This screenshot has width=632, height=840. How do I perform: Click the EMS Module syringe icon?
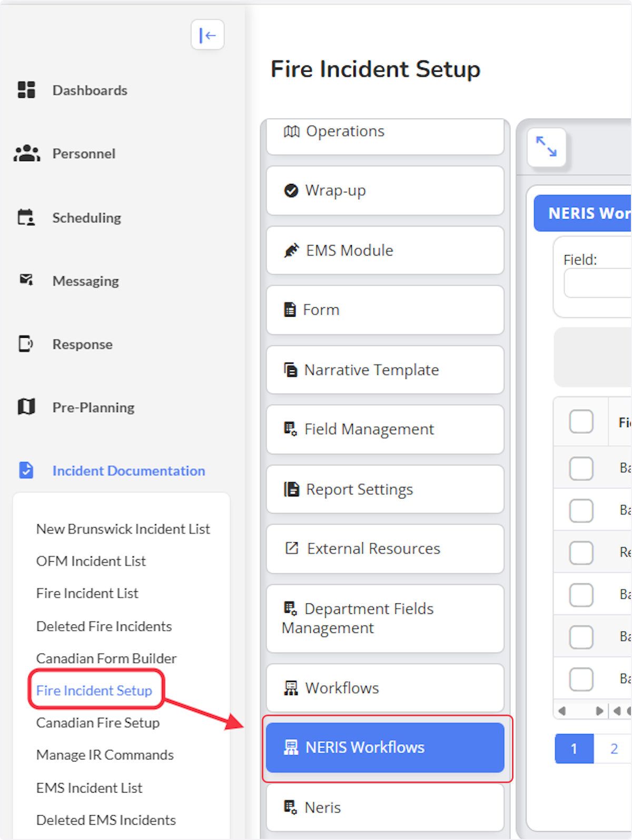coord(291,250)
